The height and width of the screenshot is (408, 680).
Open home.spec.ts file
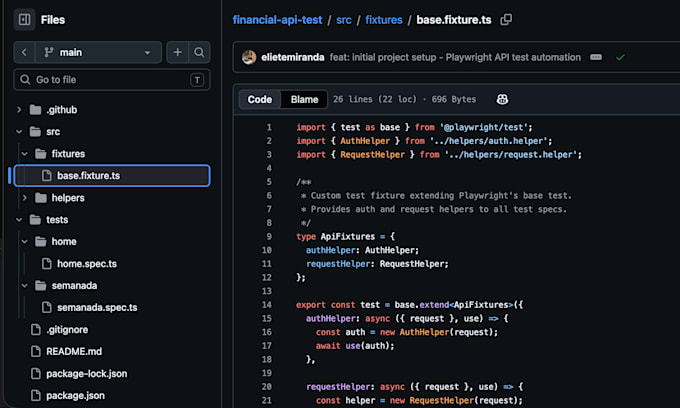87,264
